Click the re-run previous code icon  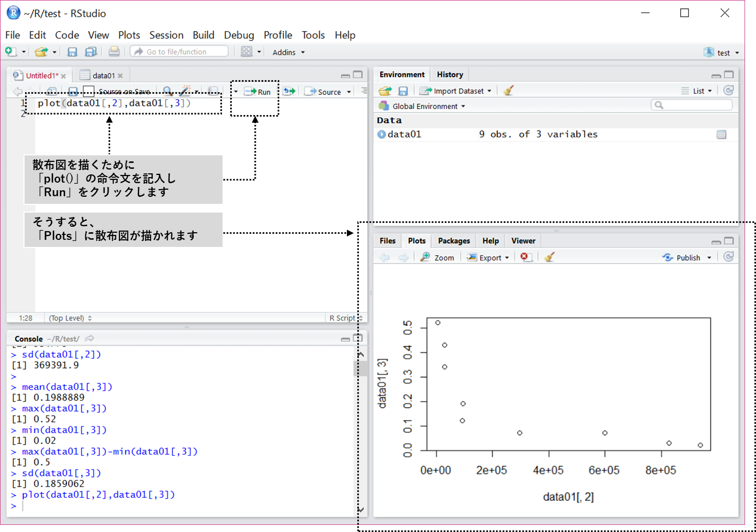click(x=289, y=92)
